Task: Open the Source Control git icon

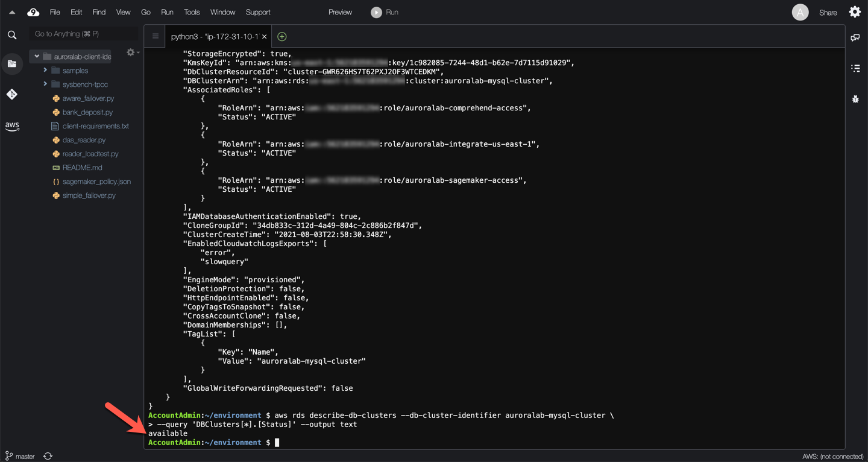Action: [x=12, y=94]
